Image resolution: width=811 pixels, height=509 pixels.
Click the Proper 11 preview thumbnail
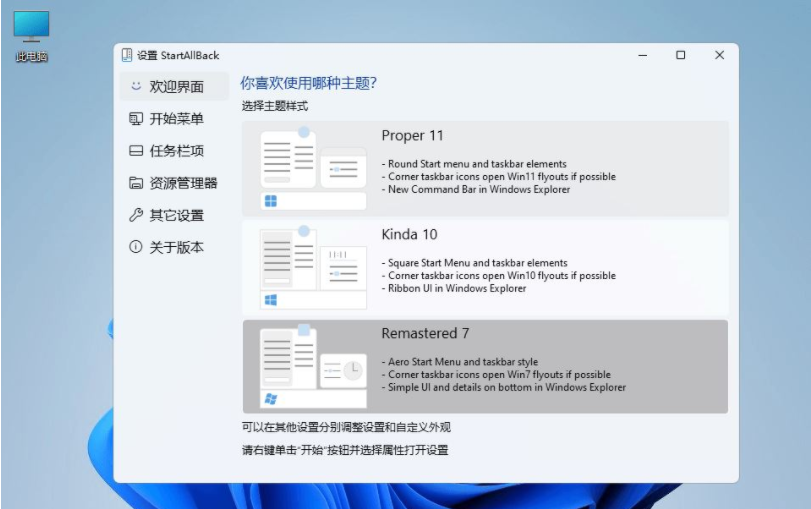coord(313,169)
